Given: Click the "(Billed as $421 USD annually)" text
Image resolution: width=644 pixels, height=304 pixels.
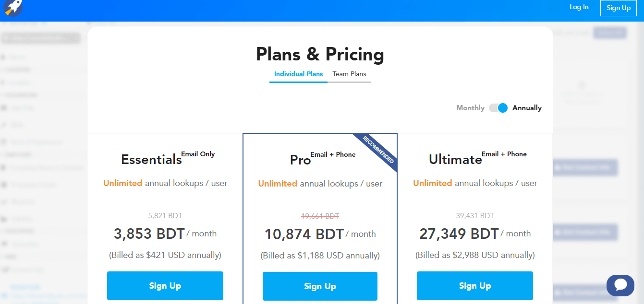Looking at the screenshot, I should pos(165,255).
